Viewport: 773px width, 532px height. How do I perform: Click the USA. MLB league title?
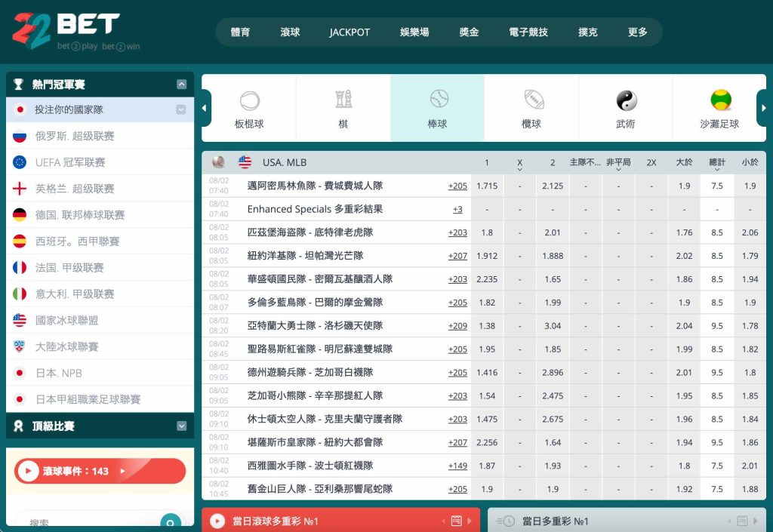(285, 162)
